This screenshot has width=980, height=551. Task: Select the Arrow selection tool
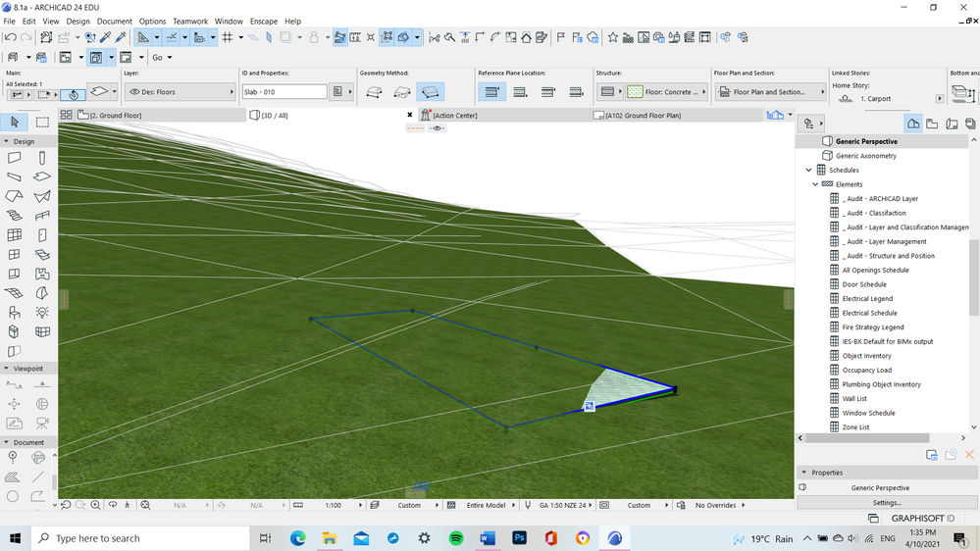tap(15, 123)
